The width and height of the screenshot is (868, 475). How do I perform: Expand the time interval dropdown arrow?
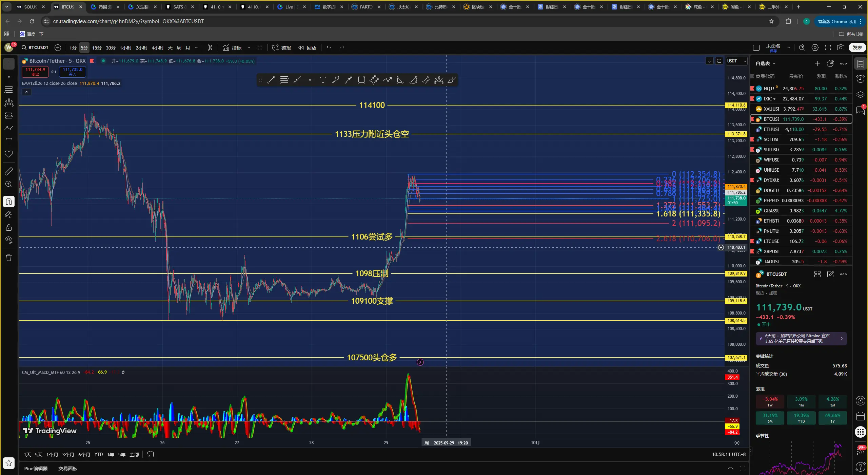(x=196, y=48)
